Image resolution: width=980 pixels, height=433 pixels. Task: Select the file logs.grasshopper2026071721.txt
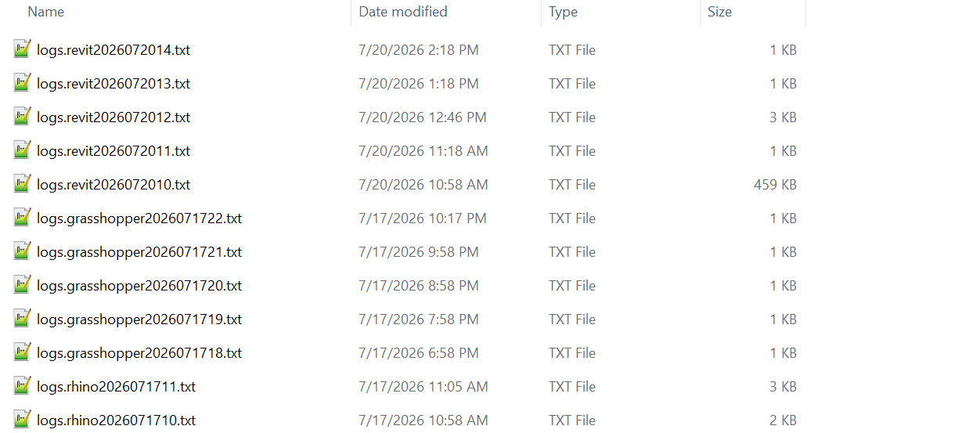tap(139, 252)
